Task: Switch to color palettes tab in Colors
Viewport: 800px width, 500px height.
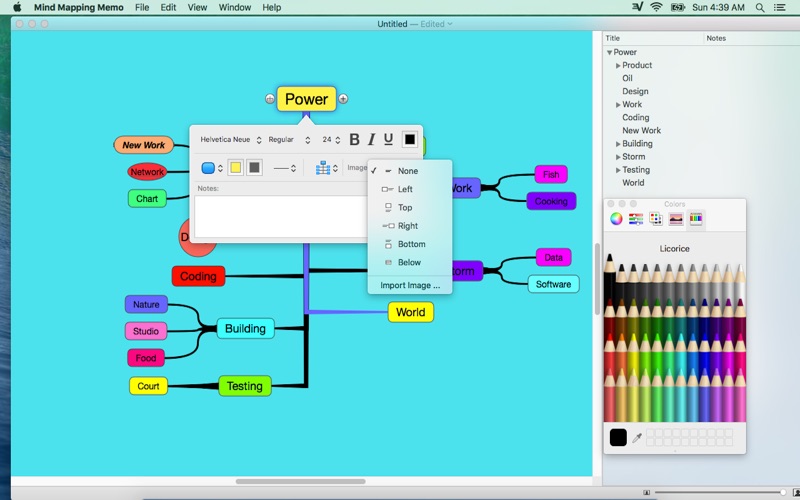Action: click(x=656, y=219)
